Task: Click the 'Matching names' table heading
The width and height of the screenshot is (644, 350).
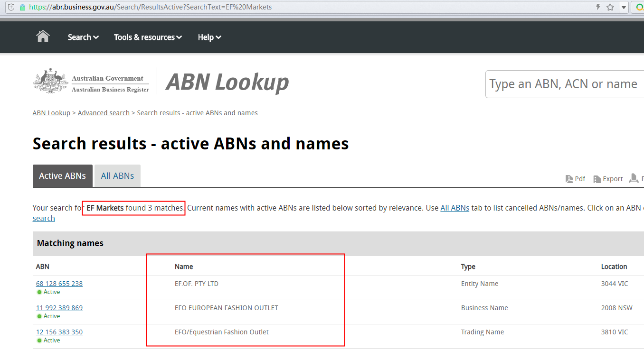Action: click(x=70, y=243)
